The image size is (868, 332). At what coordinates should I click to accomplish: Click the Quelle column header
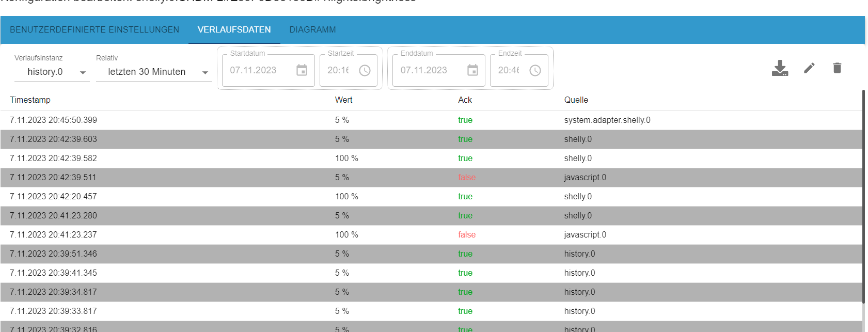576,100
